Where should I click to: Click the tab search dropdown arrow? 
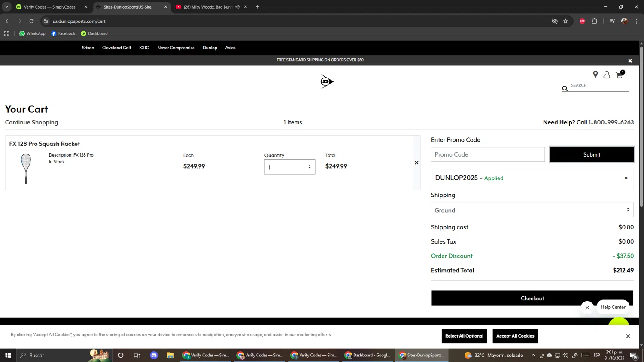click(6, 7)
